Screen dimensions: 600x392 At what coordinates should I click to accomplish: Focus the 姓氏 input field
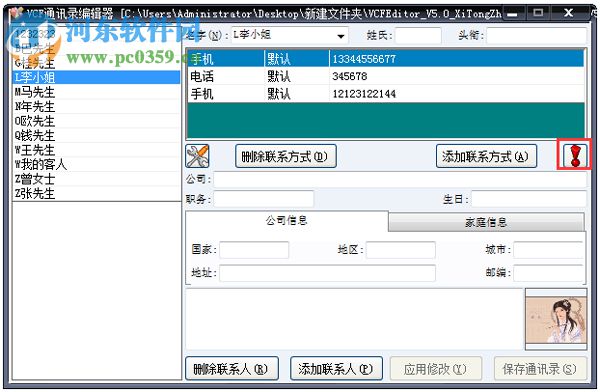pos(418,36)
